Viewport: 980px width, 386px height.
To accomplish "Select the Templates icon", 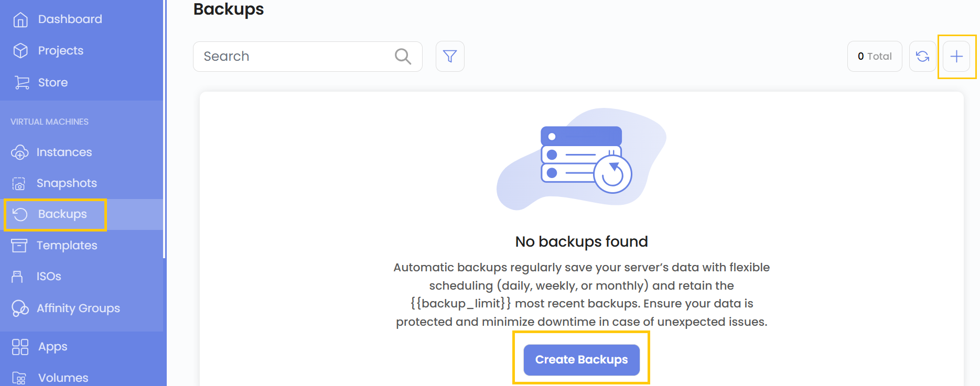I will coord(20,245).
